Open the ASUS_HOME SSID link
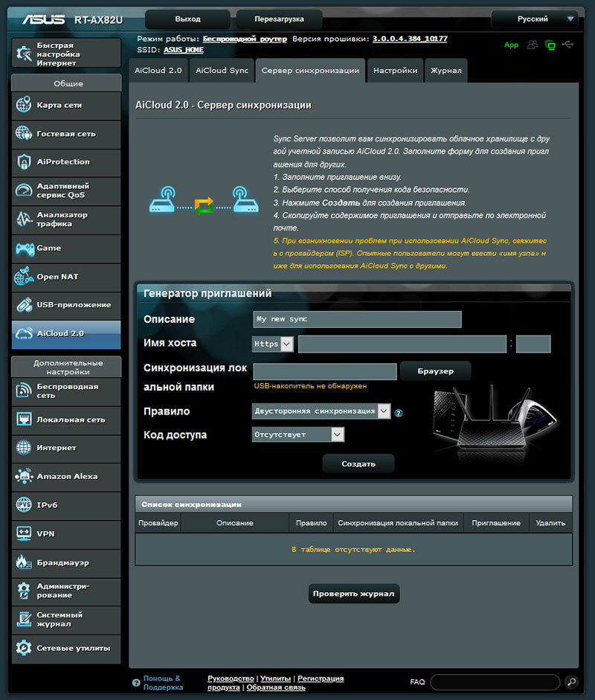This screenshot has width=595, height=700. (184, 50)
